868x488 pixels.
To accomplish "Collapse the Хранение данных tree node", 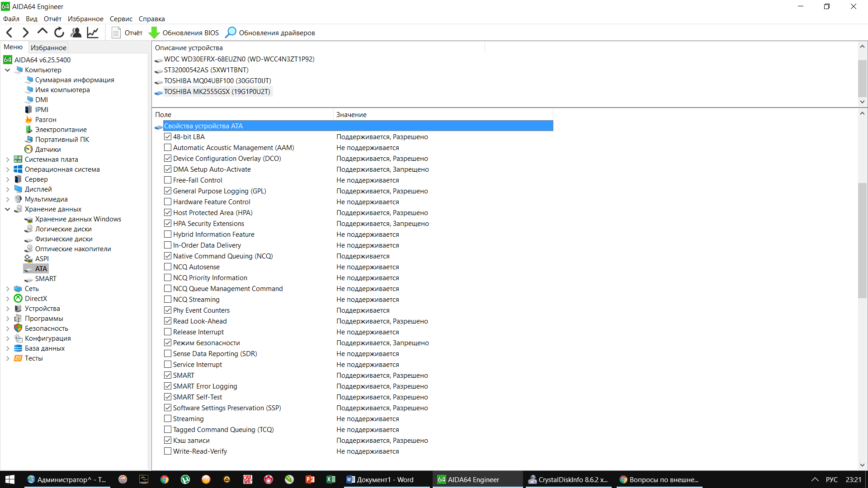I will point(8,209).
